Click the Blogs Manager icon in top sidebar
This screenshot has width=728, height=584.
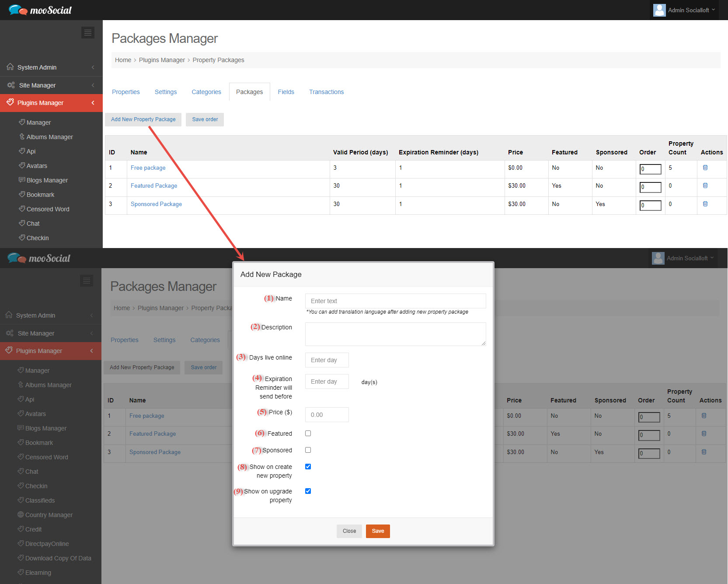coord(22,180)
